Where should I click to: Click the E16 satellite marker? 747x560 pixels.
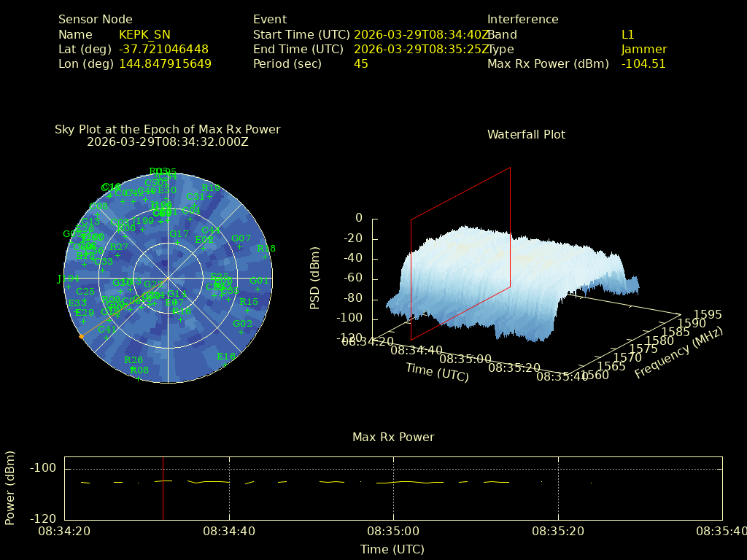226,357
